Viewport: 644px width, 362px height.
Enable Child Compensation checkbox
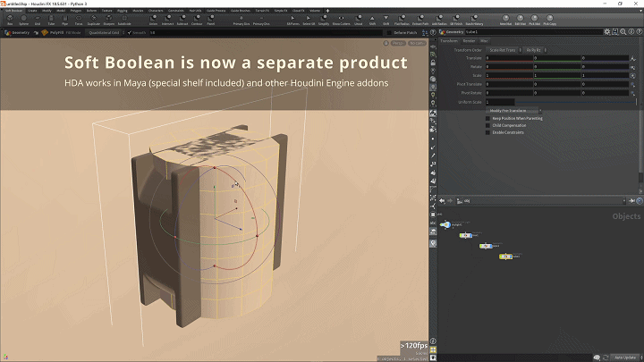click(488, 125)
